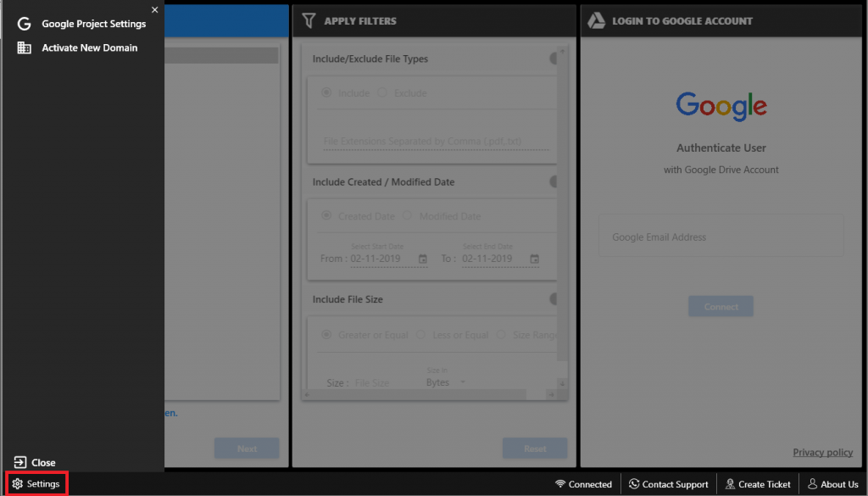Open the Settings gear in the status bar
The image size is (868, 496).
click(36, 484)
